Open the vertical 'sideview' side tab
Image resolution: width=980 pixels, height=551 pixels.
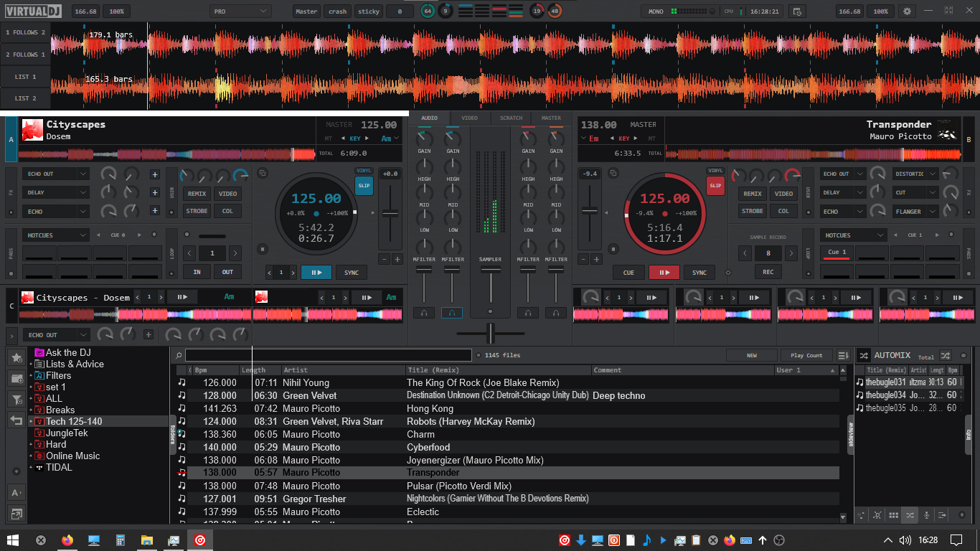[852, 435]
